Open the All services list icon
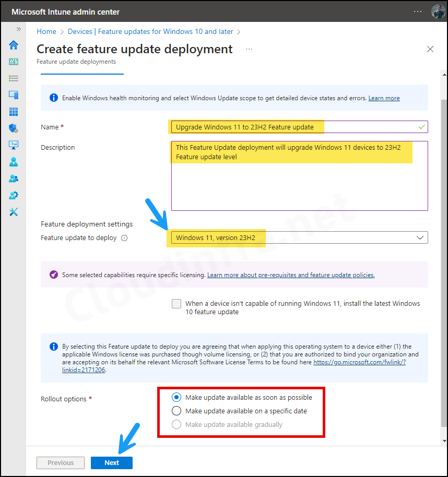This screenshot has width=448, height=477. tap(14, 78)
